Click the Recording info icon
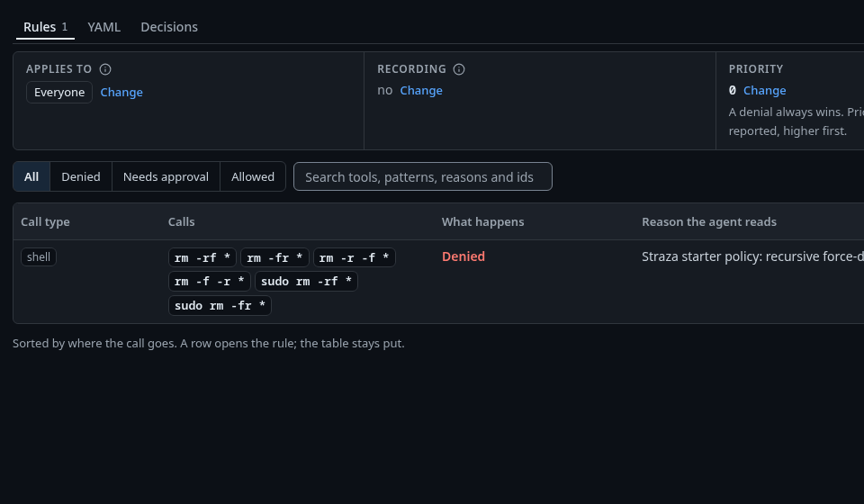This screenshot has height=504, width=864. (x=459, y=69)
